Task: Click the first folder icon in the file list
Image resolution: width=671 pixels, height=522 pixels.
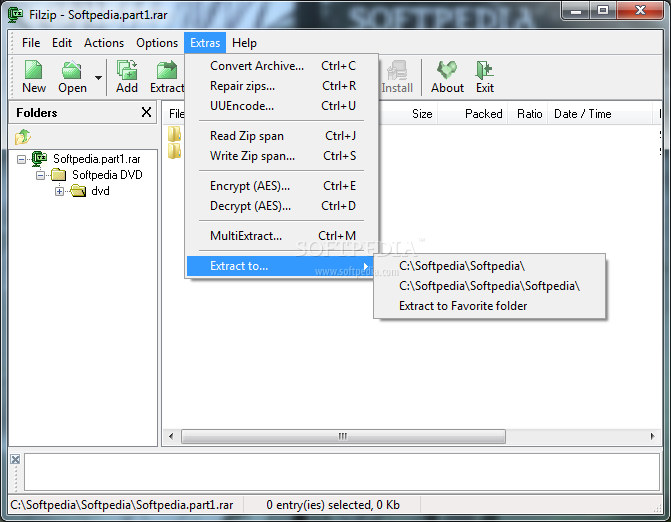Action: [x=175, y=134]
